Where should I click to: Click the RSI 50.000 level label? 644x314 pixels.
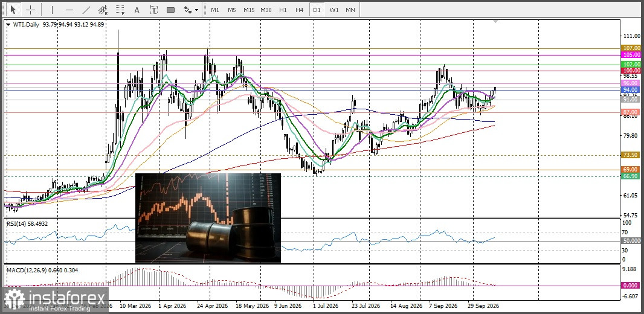631,240
